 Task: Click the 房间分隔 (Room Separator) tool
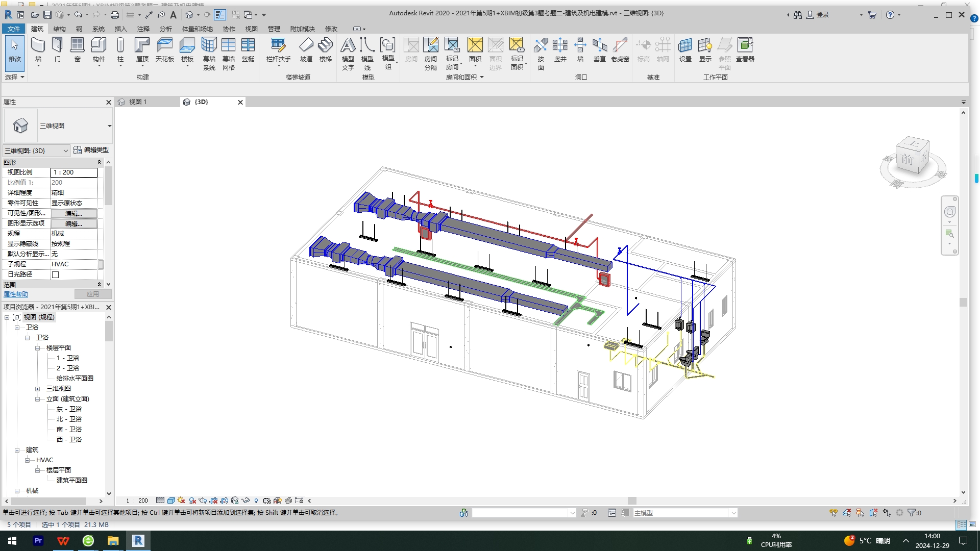tap(430, 54)
